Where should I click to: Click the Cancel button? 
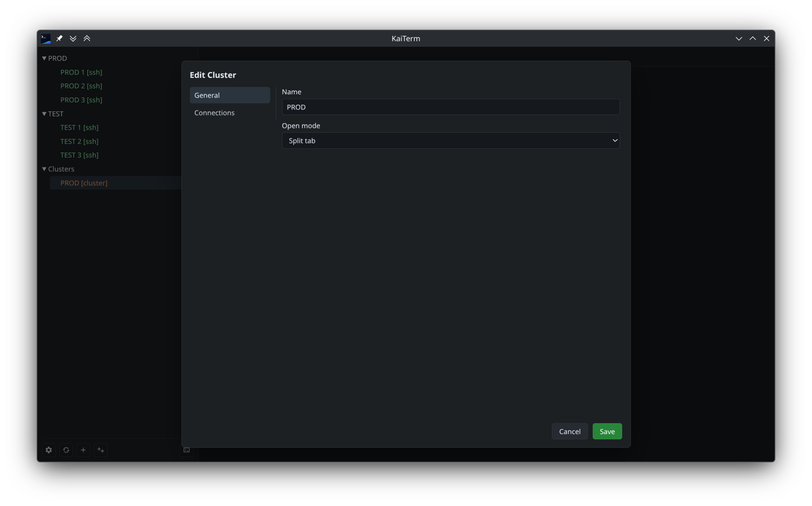pos(569,431)
